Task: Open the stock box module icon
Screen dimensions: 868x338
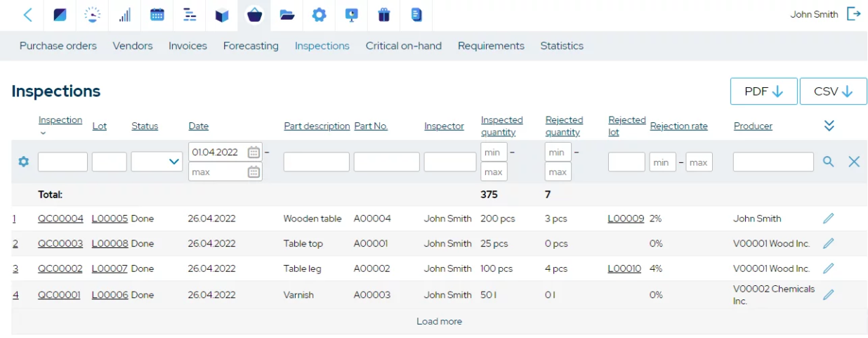Action: pos(222,15)
